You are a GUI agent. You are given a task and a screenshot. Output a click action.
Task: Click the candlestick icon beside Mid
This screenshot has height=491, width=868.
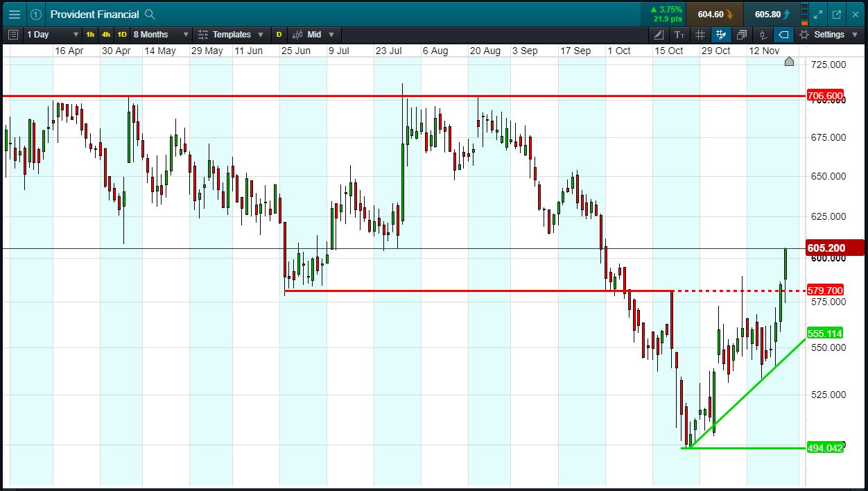click(297, 34)
